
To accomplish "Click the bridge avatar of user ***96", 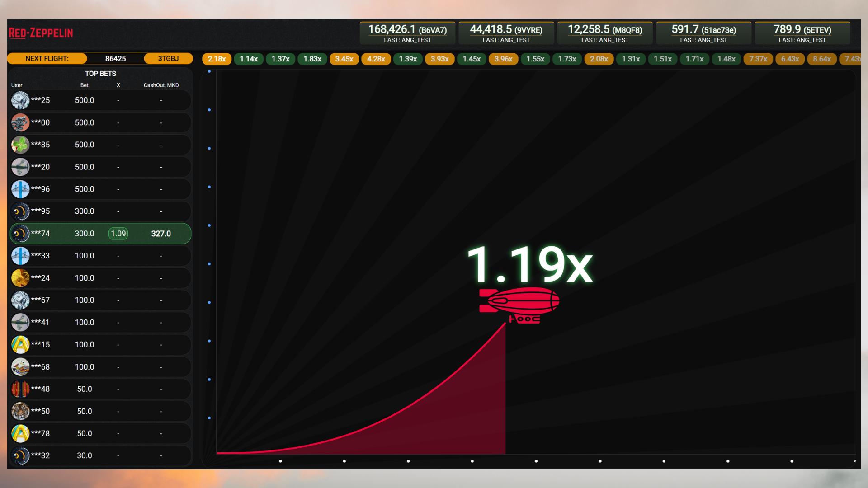I will click(x=20, y=189).
